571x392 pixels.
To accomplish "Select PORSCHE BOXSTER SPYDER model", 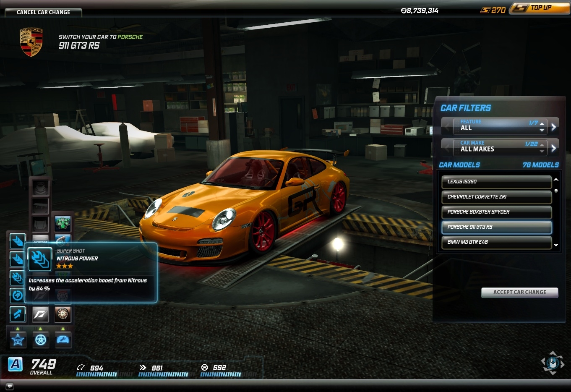I will tap(496, 212).
